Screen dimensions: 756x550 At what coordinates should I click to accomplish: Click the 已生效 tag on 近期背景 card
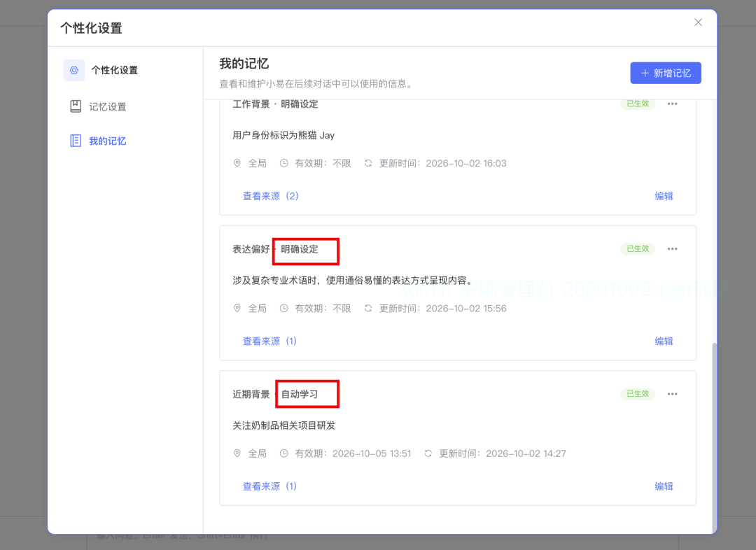tap(638, 394)
